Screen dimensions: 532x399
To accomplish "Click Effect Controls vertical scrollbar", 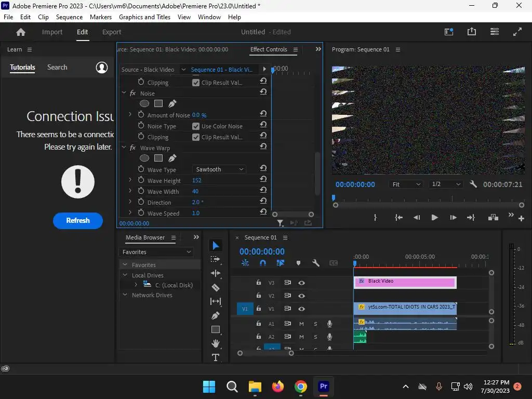I will pos(317,174).
